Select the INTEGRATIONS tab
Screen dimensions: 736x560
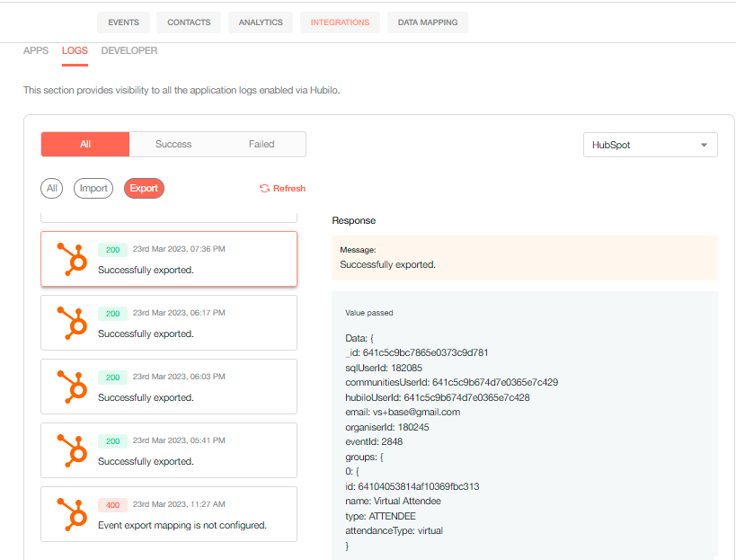coord(340,22)
